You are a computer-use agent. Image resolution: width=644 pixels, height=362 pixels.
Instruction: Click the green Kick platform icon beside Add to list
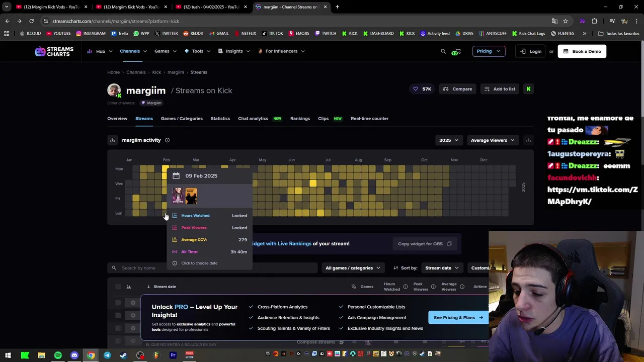tap(528, 89)
